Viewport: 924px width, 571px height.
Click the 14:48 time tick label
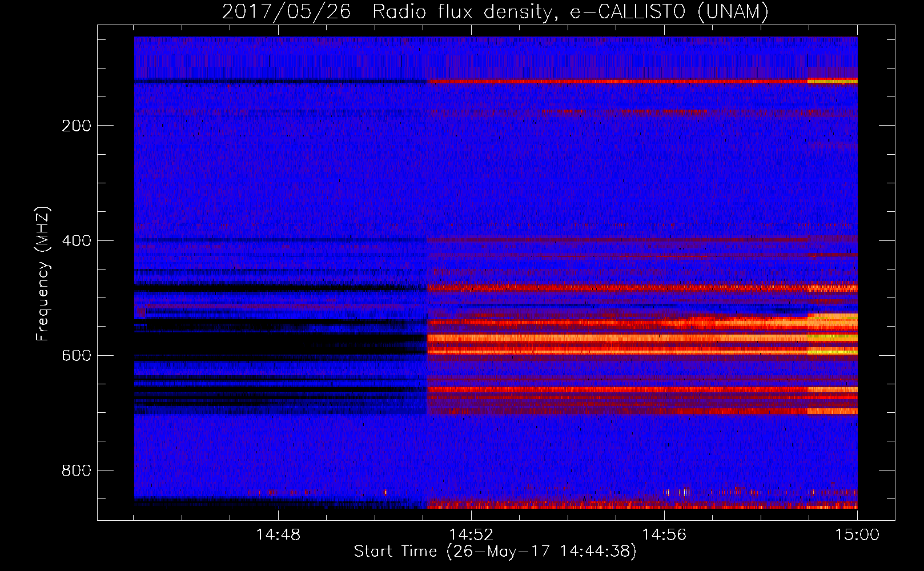tap(278, 535)
